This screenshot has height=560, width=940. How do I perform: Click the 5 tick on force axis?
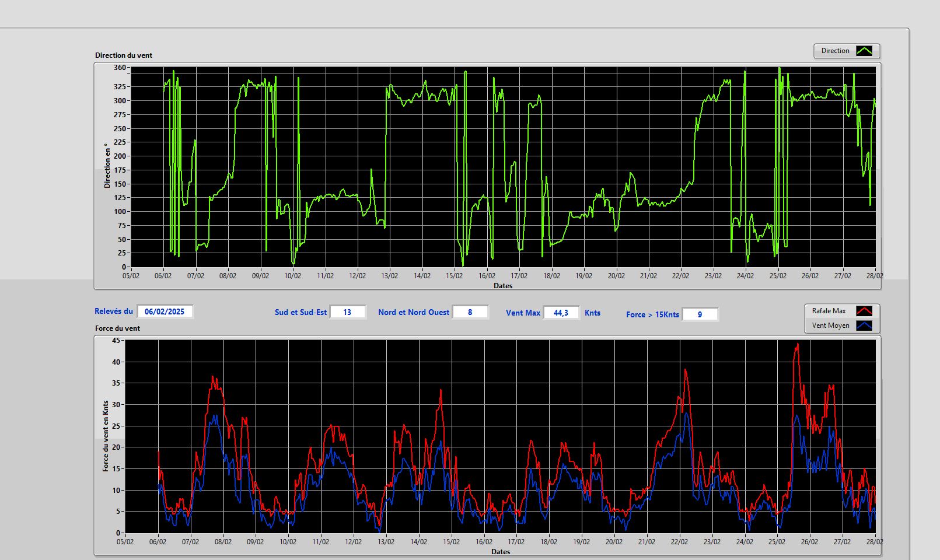click(x=118, y=512)
